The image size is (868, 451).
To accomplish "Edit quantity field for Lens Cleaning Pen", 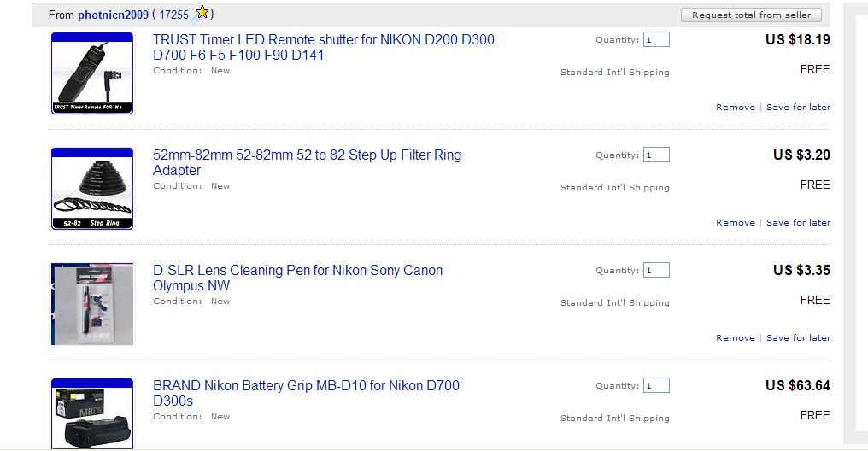I will pyautogui.click(x=656, y=270).
